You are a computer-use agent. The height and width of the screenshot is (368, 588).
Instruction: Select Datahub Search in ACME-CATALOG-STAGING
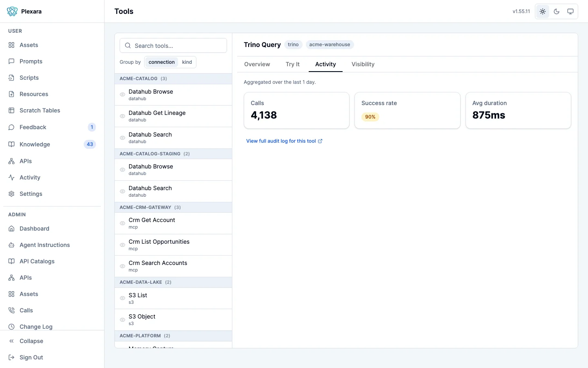pyautogui.click(x=173, y=191)
